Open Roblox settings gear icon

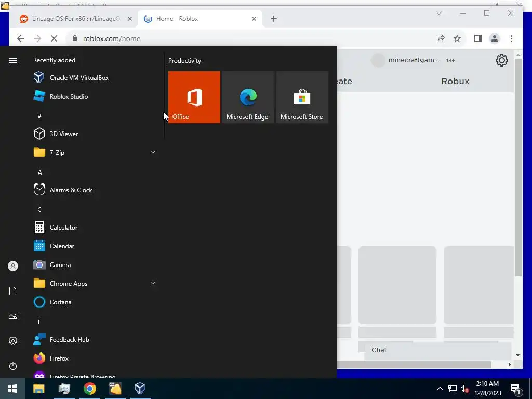tap(501, 60)
